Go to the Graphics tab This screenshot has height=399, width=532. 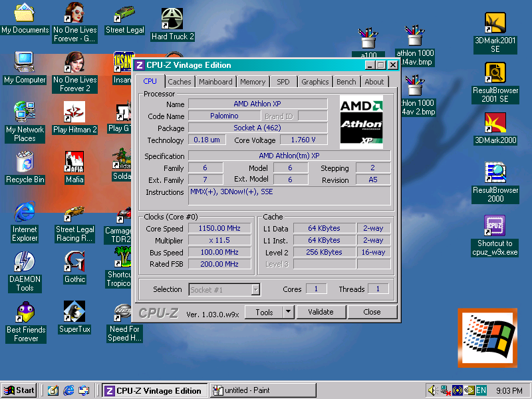coord(315,82)
